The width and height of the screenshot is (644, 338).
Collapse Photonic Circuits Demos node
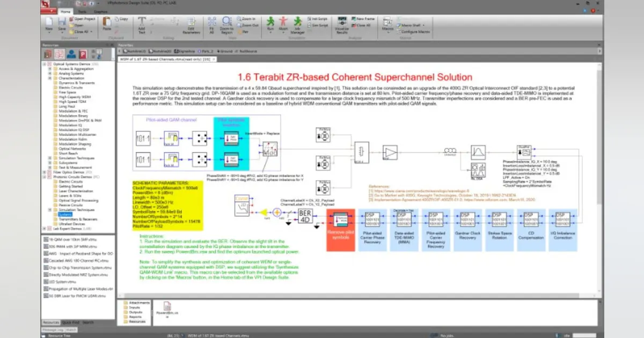[x=44, y=177]
